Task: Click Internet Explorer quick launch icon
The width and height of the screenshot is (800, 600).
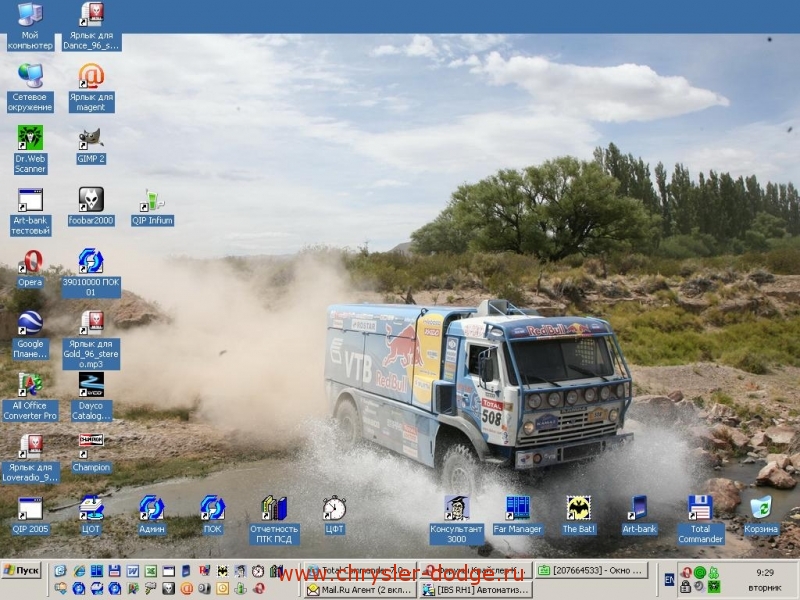Action: [79, 571]
